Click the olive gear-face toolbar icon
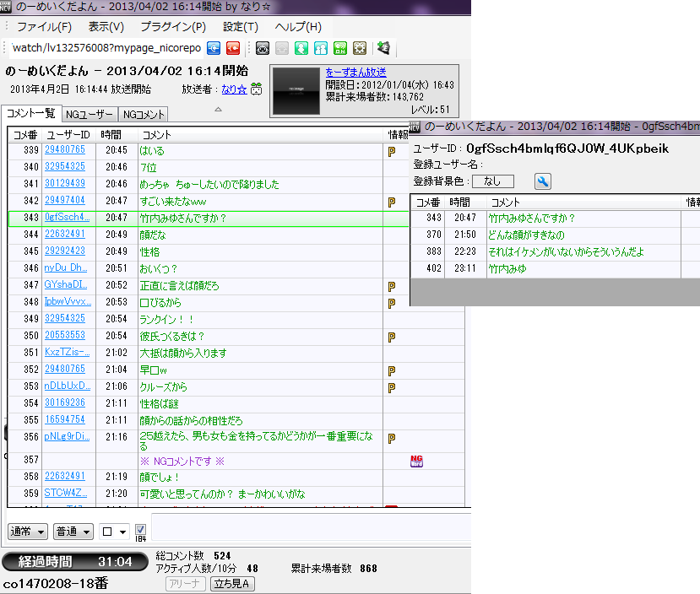 pyautogui.click(x=359, y=48)
